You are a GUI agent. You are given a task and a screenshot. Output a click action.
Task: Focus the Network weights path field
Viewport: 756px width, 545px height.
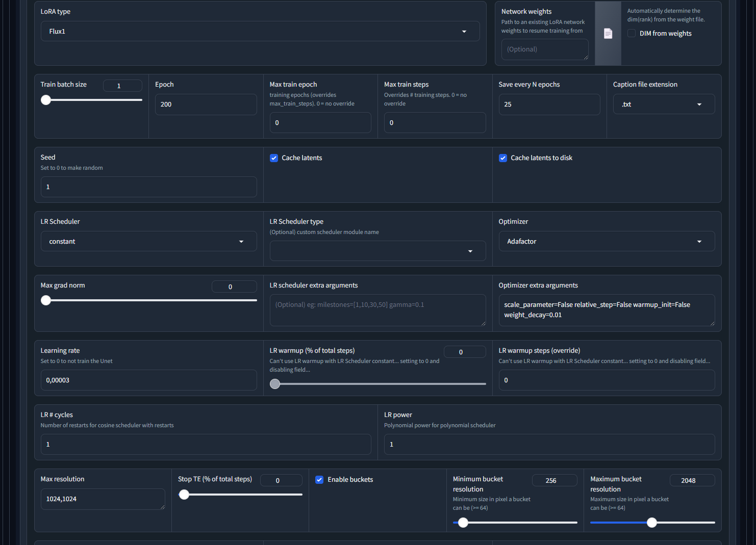click(x=545, y=49)
